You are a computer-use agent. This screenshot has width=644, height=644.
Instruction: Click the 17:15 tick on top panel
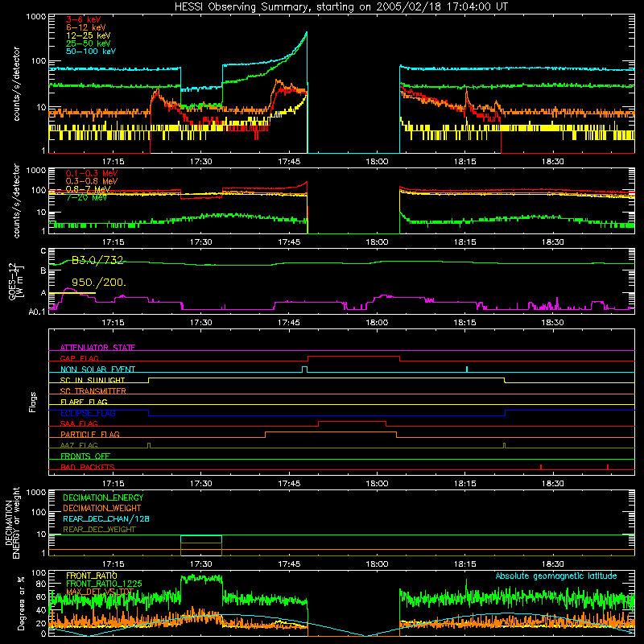coord(113,162)
